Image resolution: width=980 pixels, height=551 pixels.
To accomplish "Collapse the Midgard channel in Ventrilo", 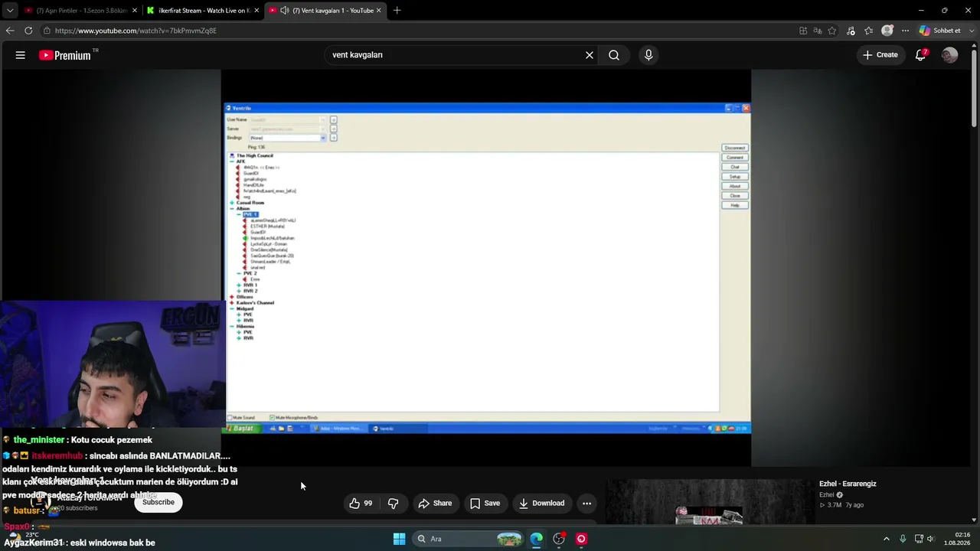I will 233,308.
